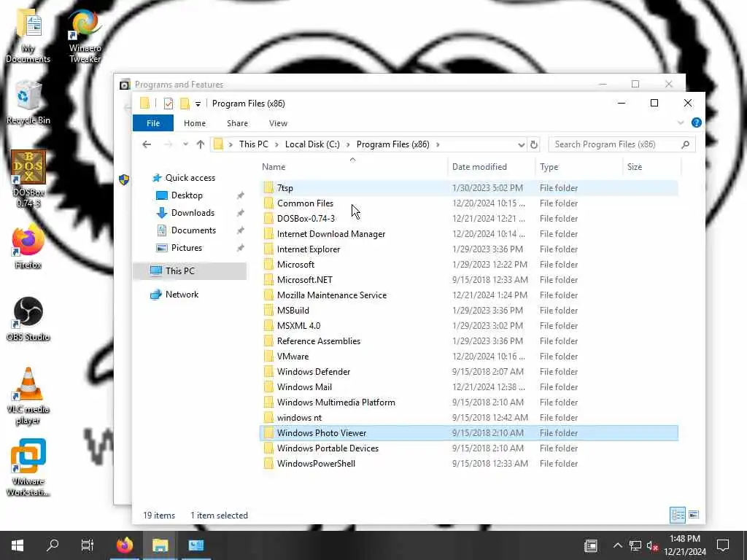
Task: Open taskbar Search magnifier
Action: click(53, 545)
